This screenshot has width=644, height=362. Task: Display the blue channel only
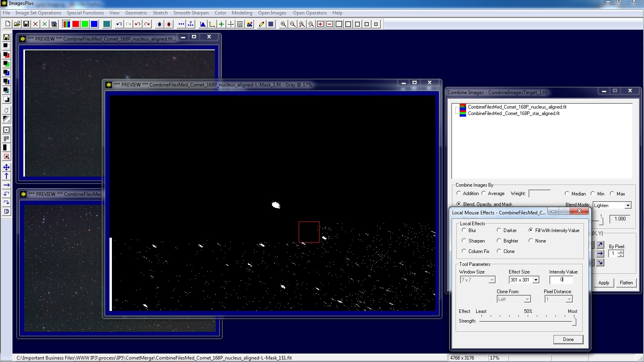(x=94, y=24)
